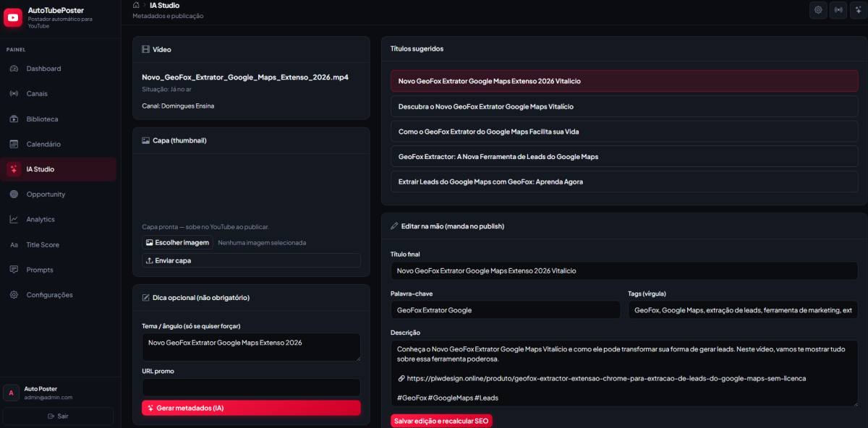Go to Opportunity using its target icon
This screenshot has height=428, width=868.
pos(14,194)
